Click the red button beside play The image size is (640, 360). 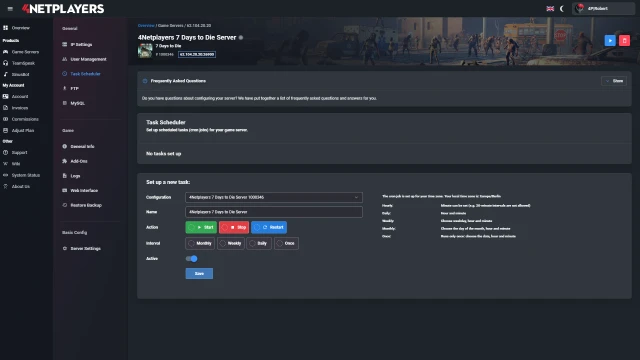(624, 40)
